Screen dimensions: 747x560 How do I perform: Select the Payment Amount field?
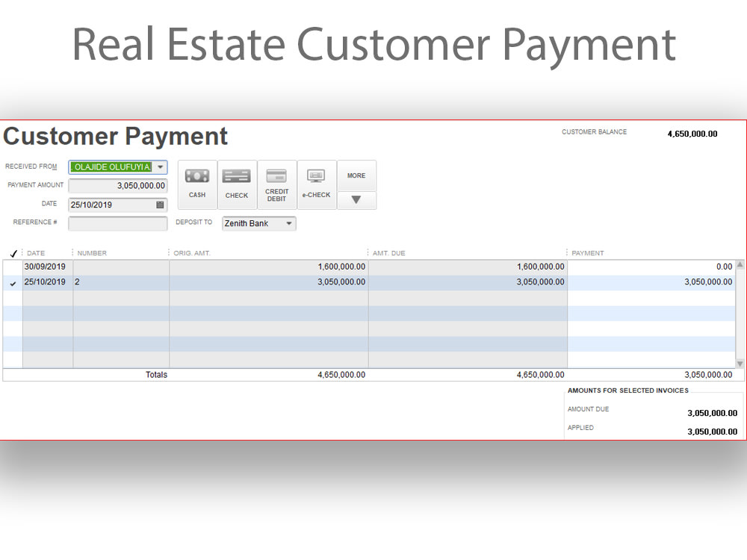point(117,185)
